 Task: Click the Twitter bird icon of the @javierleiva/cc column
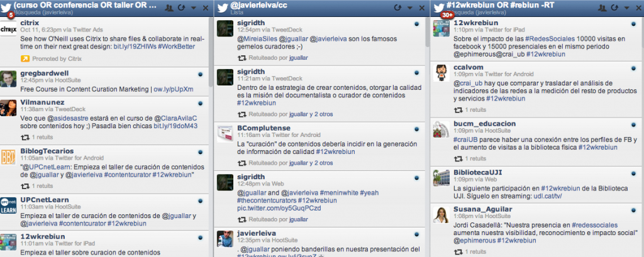(x=222, y=7)
